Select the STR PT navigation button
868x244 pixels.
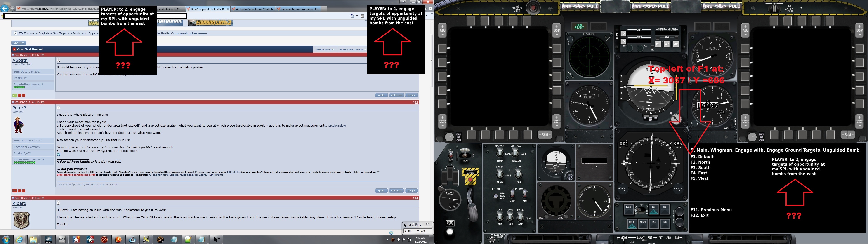click(632, 224)
